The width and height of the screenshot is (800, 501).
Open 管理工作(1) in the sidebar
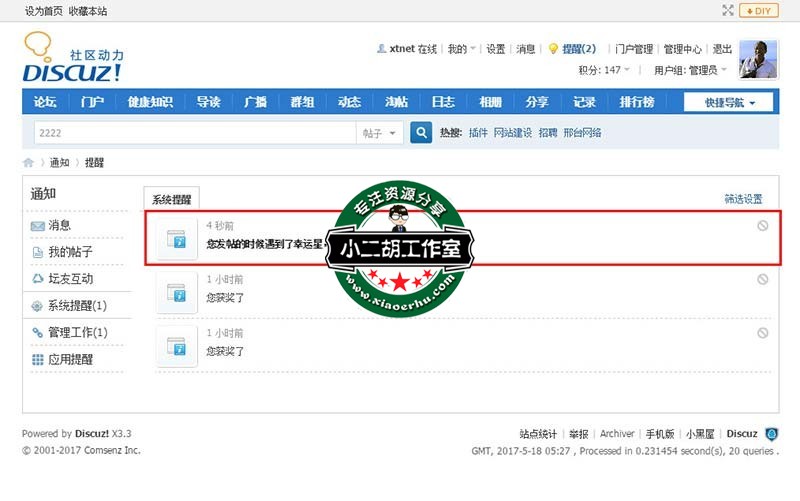pyautogui.click(x=77, y=332)
